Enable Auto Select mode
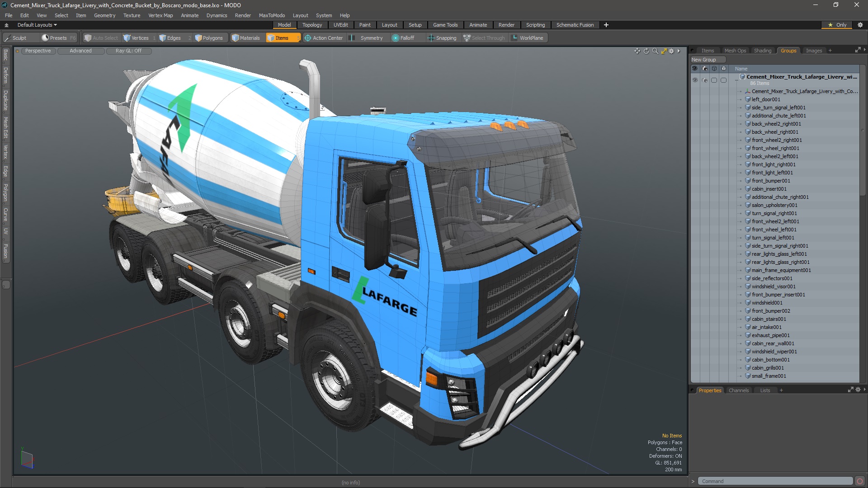 click(x=101, y=38)
